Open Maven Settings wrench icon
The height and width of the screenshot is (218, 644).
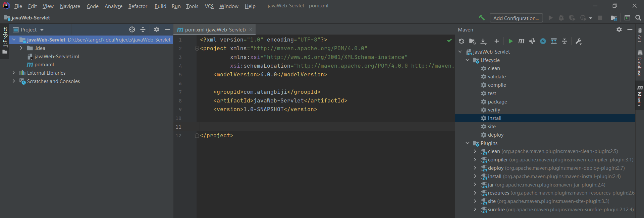click(x=578, y=41)
